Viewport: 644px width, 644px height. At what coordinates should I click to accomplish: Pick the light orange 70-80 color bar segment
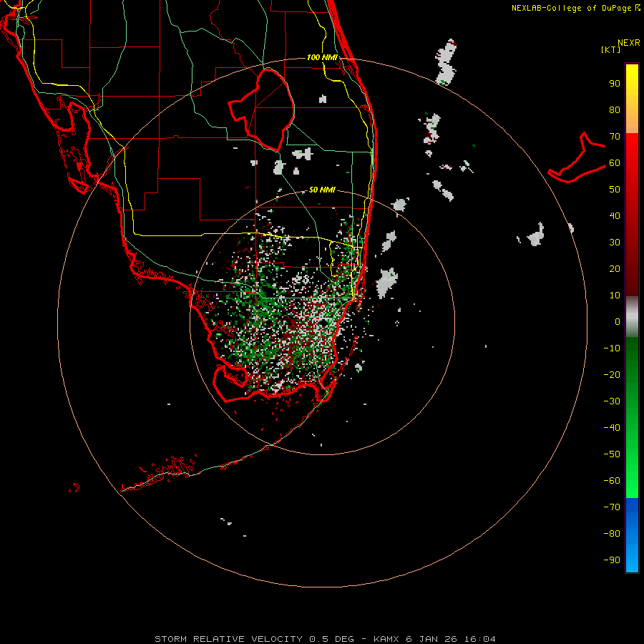632,122
